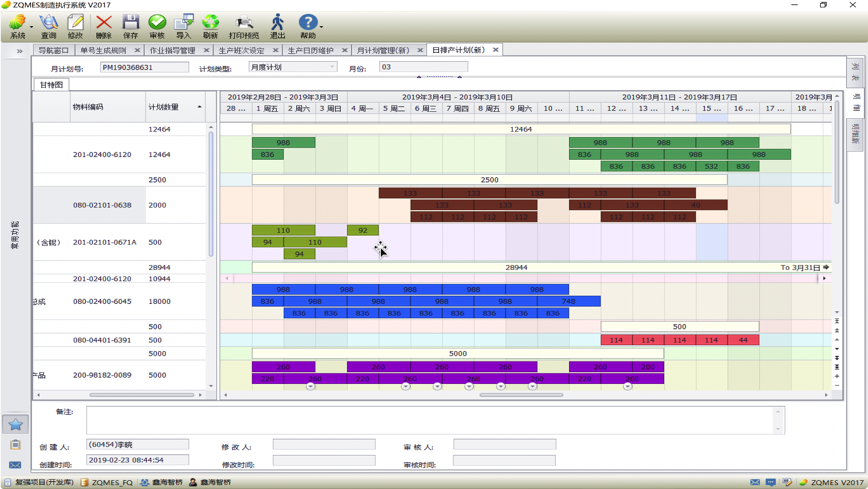Click the 退出 (Exit) walking man icon

(x=277, y=26)
